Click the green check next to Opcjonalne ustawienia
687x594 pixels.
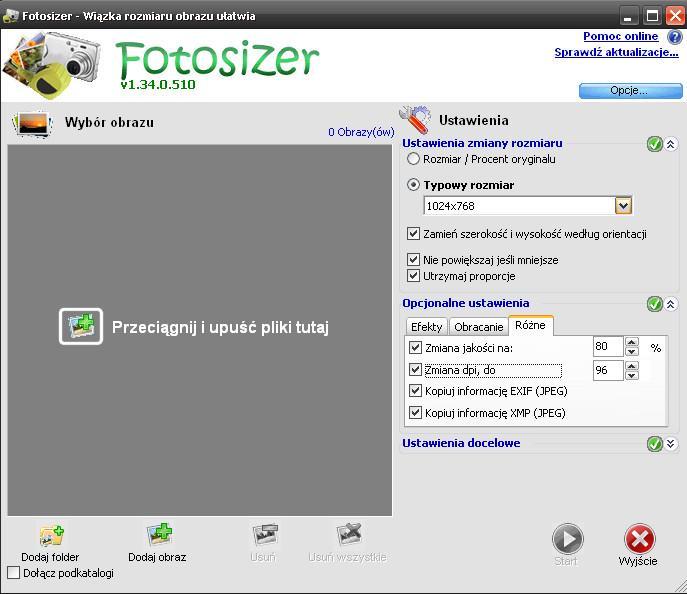tap(655, 304)
